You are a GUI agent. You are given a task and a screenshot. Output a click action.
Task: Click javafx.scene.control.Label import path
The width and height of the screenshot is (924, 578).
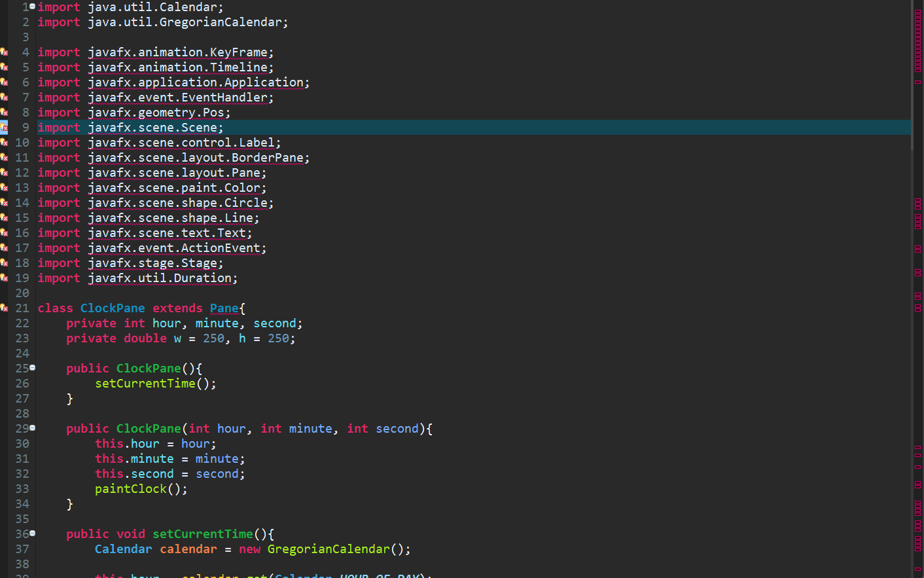click(x=181, y=143)
